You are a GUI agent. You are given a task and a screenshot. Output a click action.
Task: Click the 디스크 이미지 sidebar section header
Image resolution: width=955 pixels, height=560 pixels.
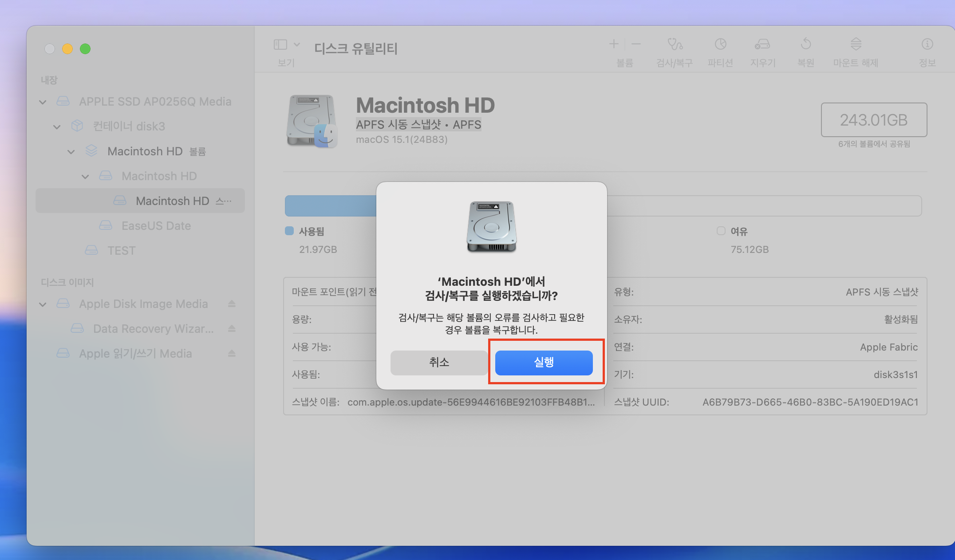coord(67,282)
